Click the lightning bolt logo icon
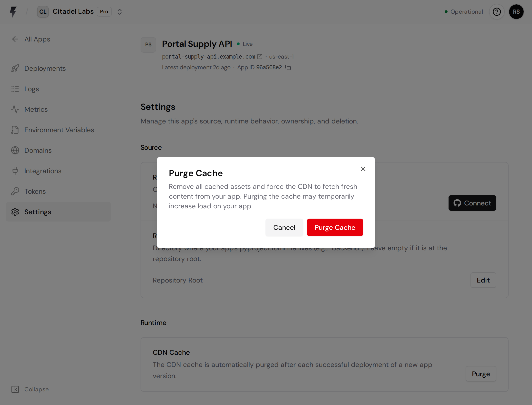 click(13, 12)
